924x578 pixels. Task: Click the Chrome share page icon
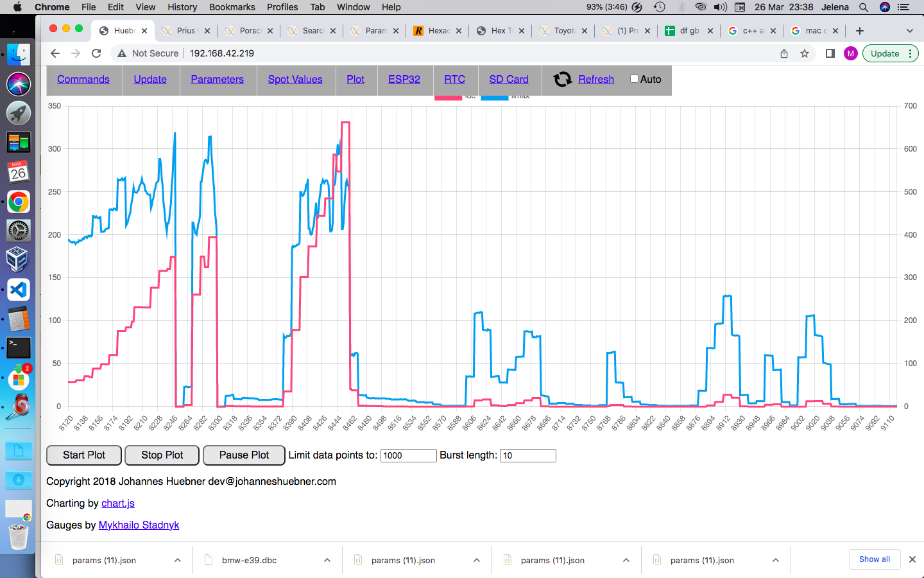point(784,53)
